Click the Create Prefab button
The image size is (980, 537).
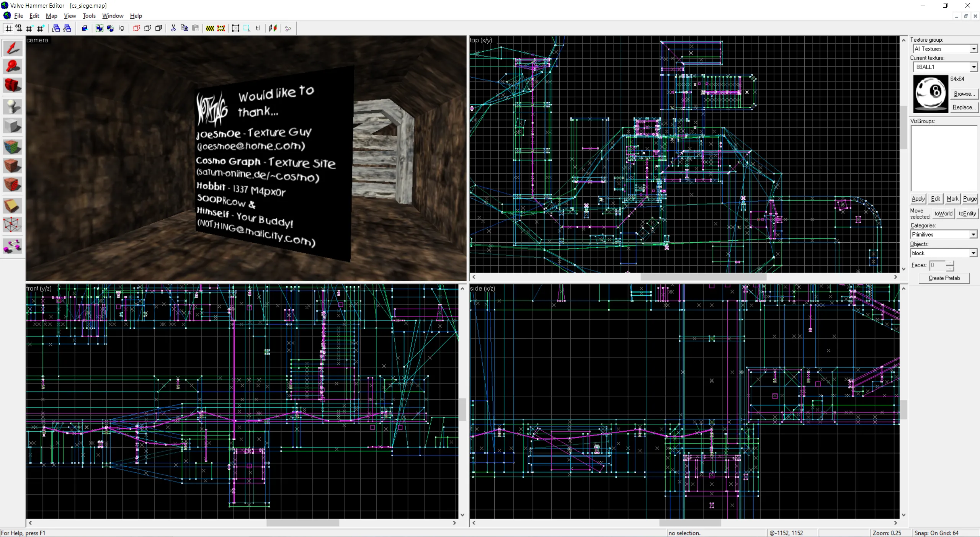944,278
